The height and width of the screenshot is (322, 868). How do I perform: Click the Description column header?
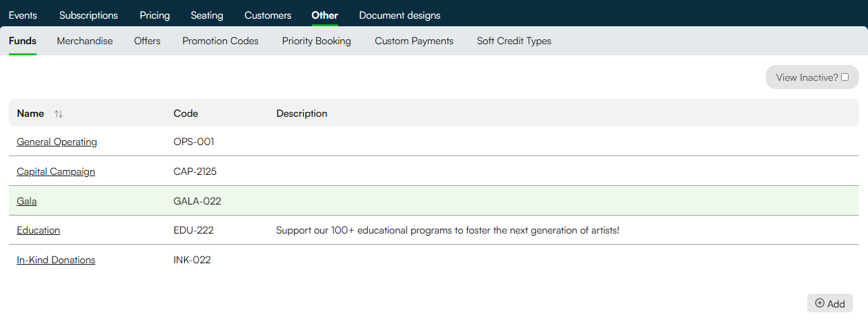[x=302, y=113]
